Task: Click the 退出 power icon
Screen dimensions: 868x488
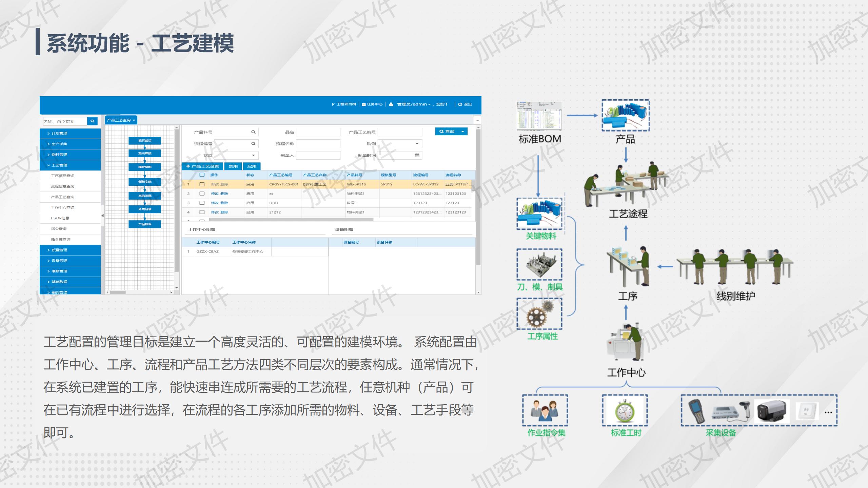Action: coord(460,104)
